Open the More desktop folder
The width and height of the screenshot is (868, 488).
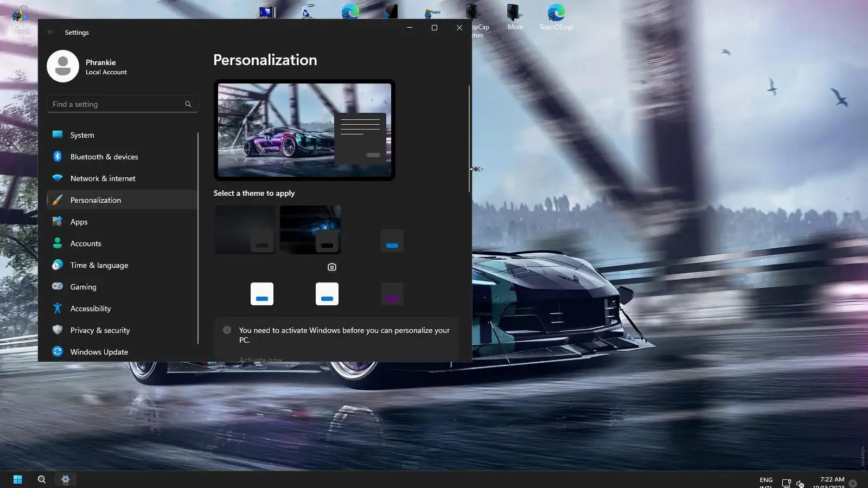click(x=515, y=17)
